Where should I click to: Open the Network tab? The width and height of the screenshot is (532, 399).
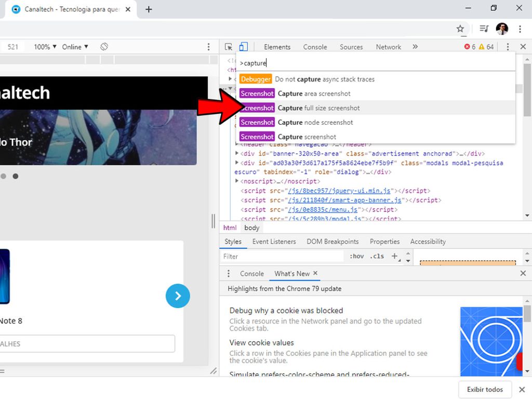click(x=388, y=47)
